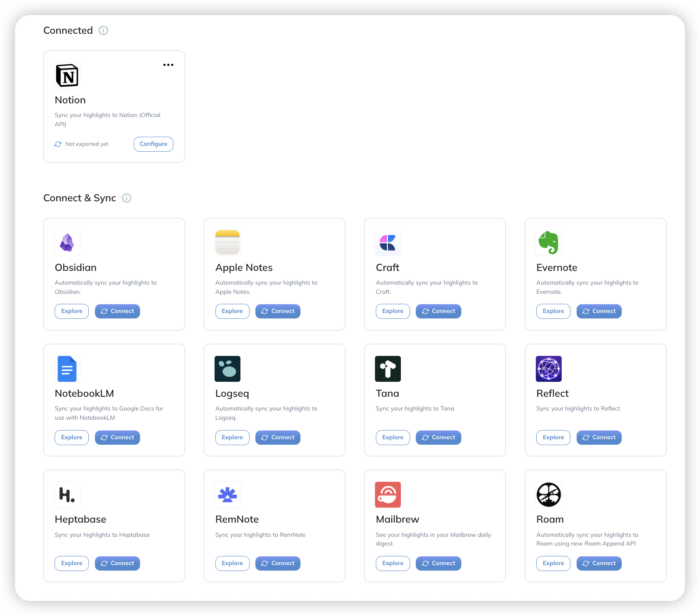
Task: Explore the Evernote integration
Action: click(553, 311)
